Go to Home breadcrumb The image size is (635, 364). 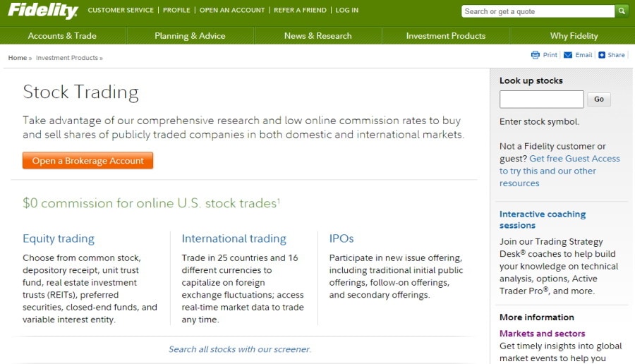pyautogui.click(x=18, y=58)
